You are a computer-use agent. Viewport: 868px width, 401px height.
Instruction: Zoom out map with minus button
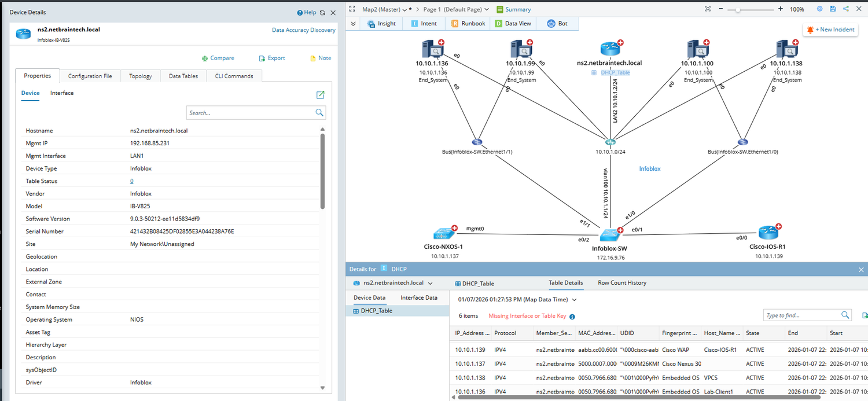pyautogui.click(x=722, y=9)
